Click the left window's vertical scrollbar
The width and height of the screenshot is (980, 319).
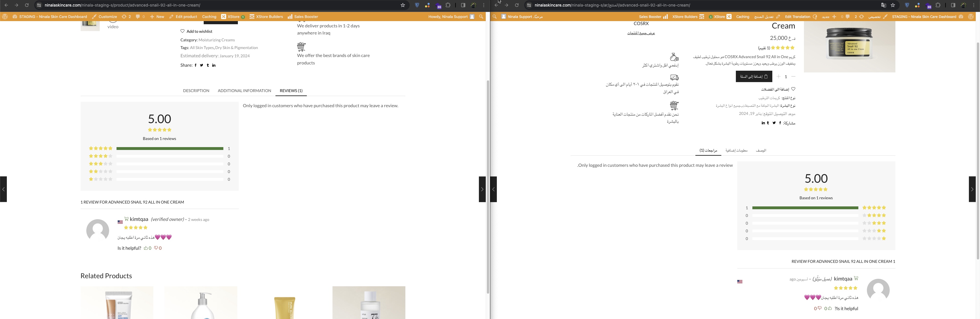(x=488, y=186)
